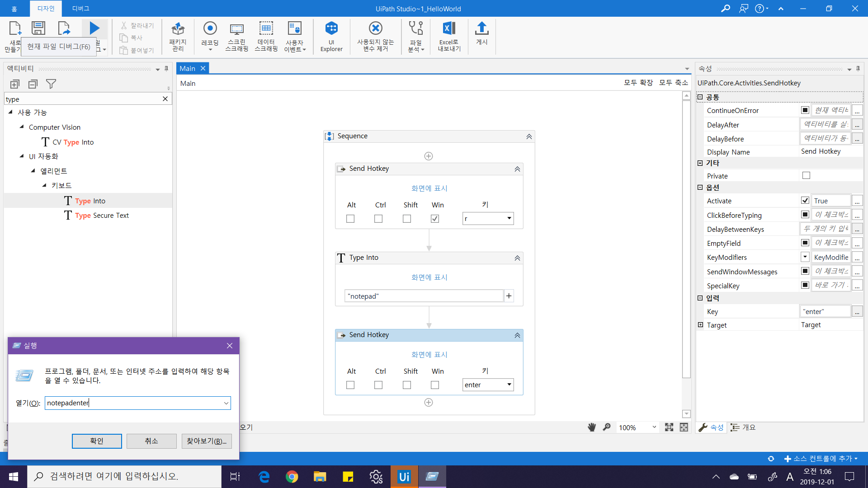Click the Publish icon in ribbon
This screenshot has width=868, height=488.
(481, 29)
